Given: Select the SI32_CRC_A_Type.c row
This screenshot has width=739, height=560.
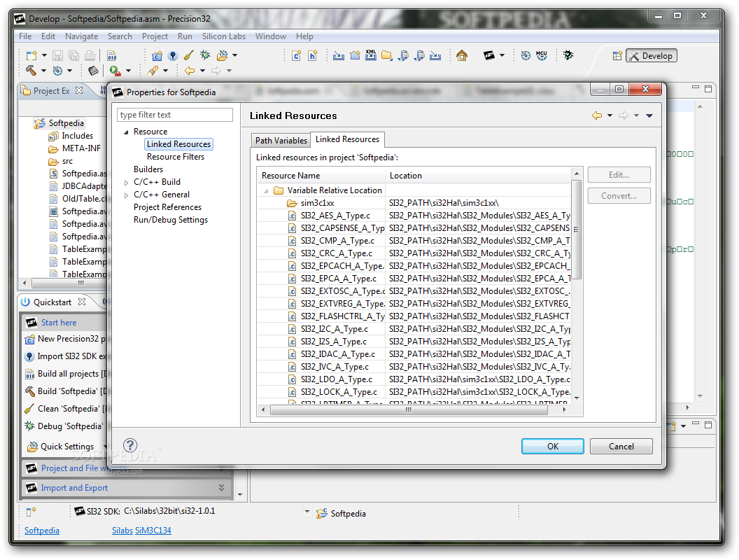Looking at the screenshot, I should click(414, 253).
